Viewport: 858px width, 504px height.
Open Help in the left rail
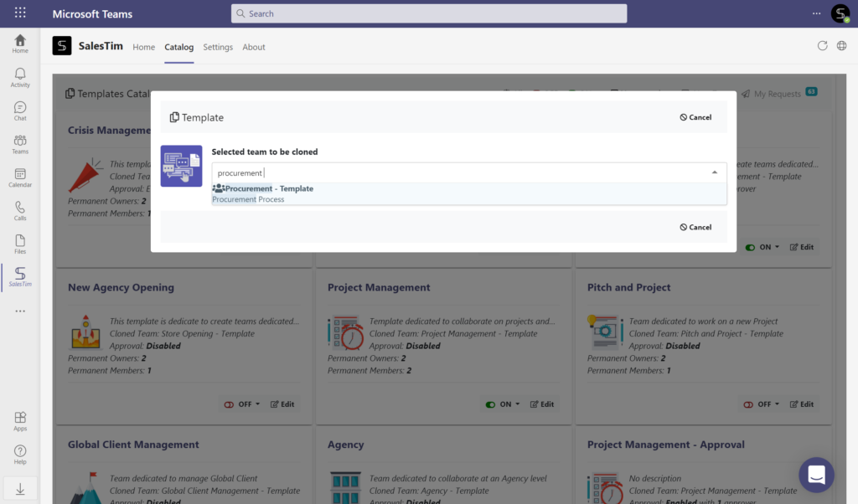(20, 455)
